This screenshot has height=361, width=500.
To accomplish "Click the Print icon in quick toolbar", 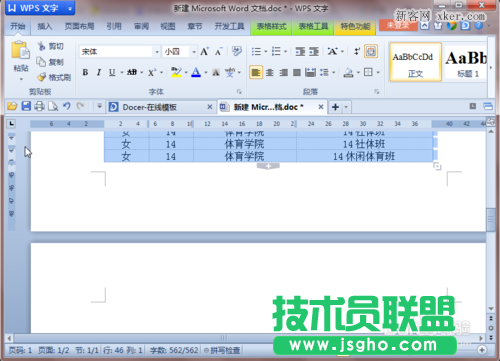I will [39, 106].
